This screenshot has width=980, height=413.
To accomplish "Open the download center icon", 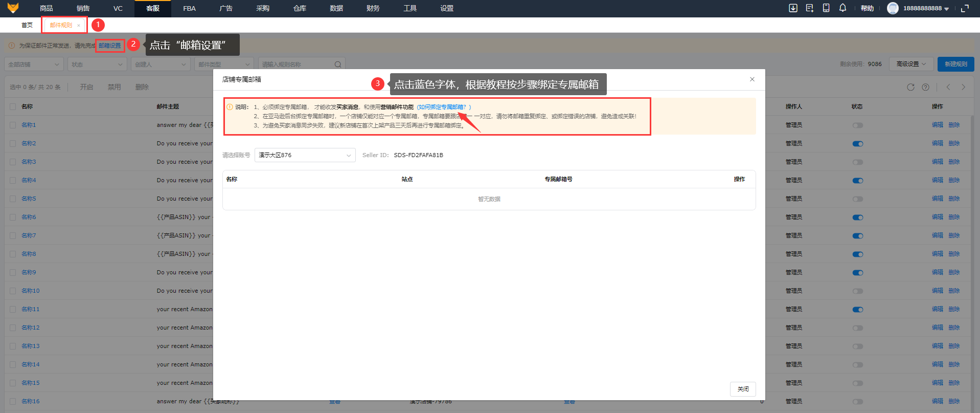I will (x=793, y=8).
